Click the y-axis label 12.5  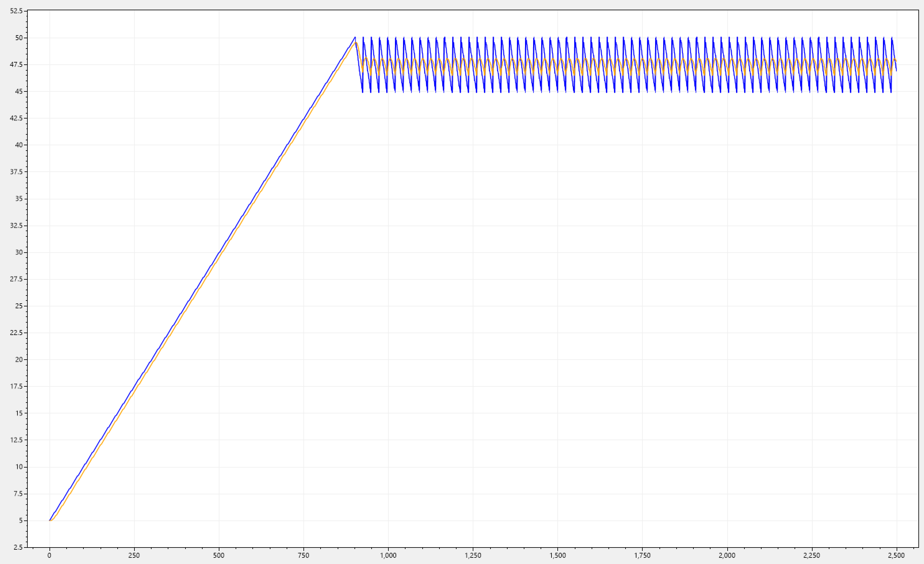click(16, 440)
